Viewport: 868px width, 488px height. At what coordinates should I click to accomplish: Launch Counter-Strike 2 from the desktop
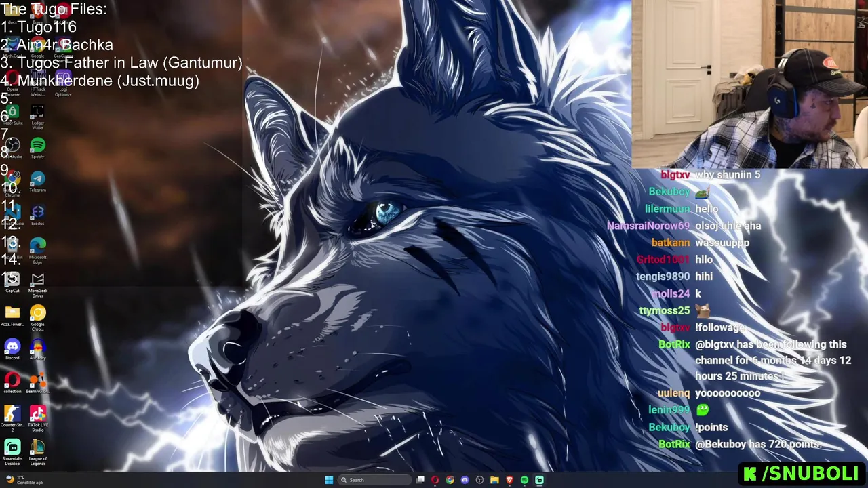(x=12, y=418)
